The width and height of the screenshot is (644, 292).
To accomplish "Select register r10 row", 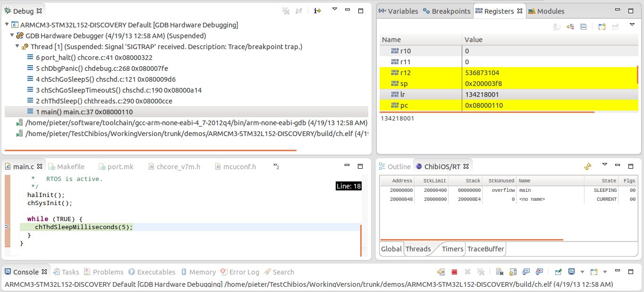I will click(x=509, y=51).
